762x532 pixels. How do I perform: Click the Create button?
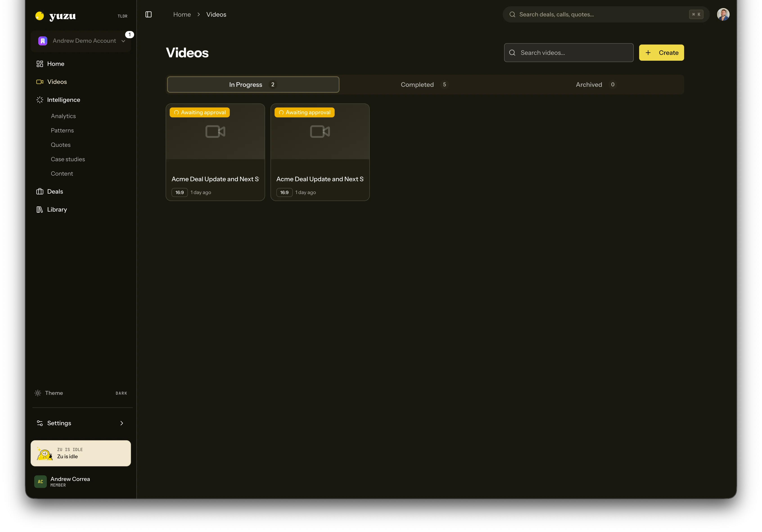(661, 53)
